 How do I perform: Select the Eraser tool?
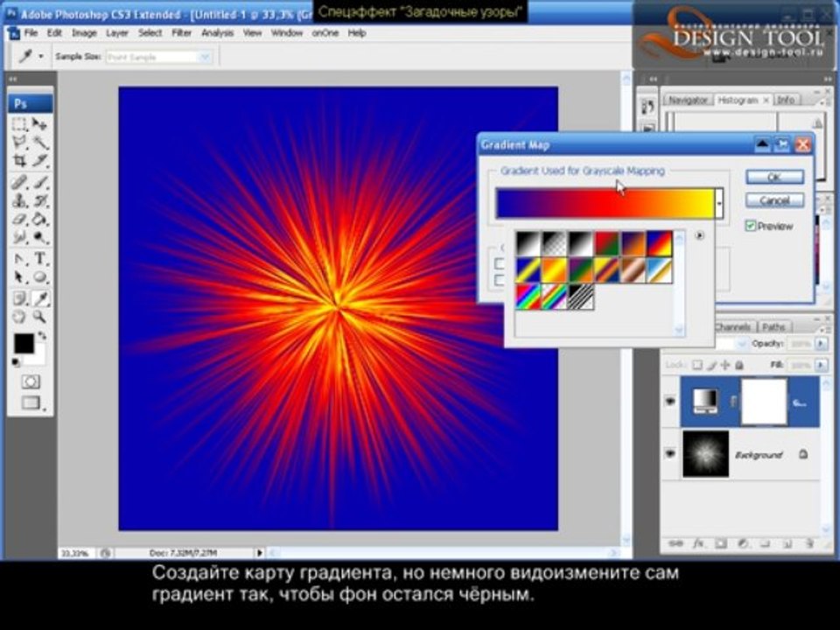click(19, 219)
